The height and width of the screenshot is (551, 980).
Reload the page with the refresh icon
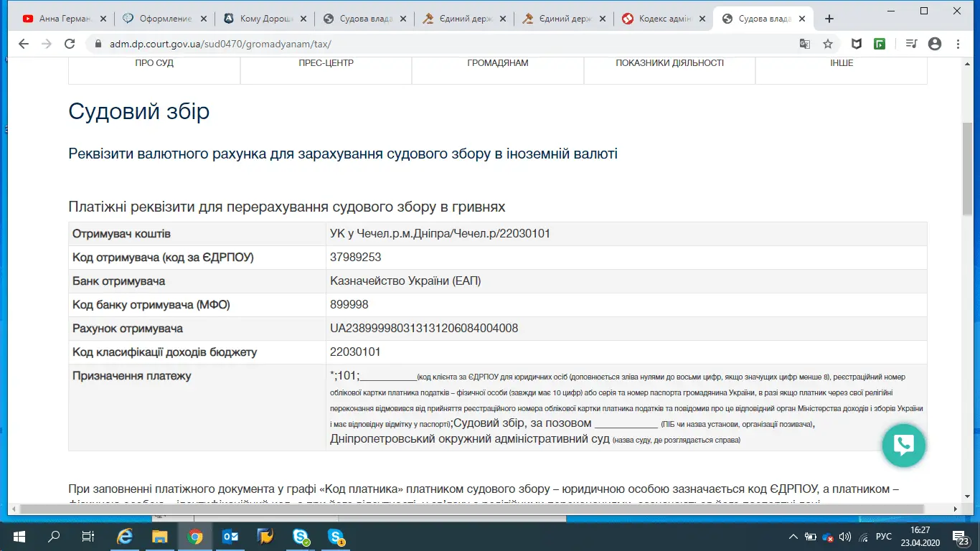69,44
